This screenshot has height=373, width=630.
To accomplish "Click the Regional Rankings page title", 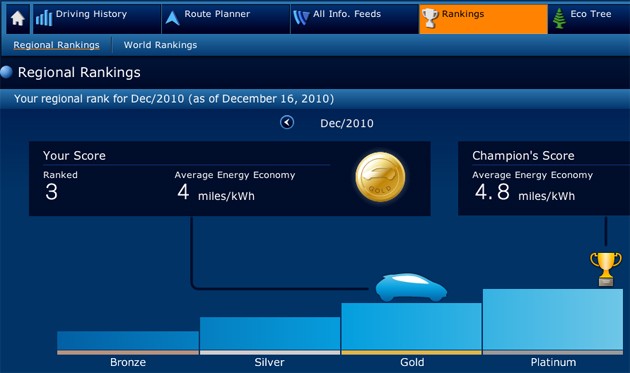I will pos(79,72).
